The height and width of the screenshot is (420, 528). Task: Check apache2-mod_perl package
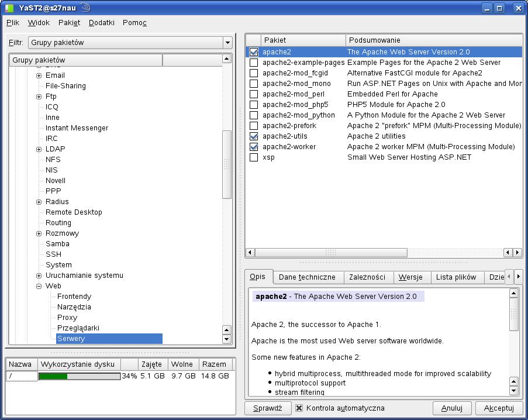pos(254,94)
